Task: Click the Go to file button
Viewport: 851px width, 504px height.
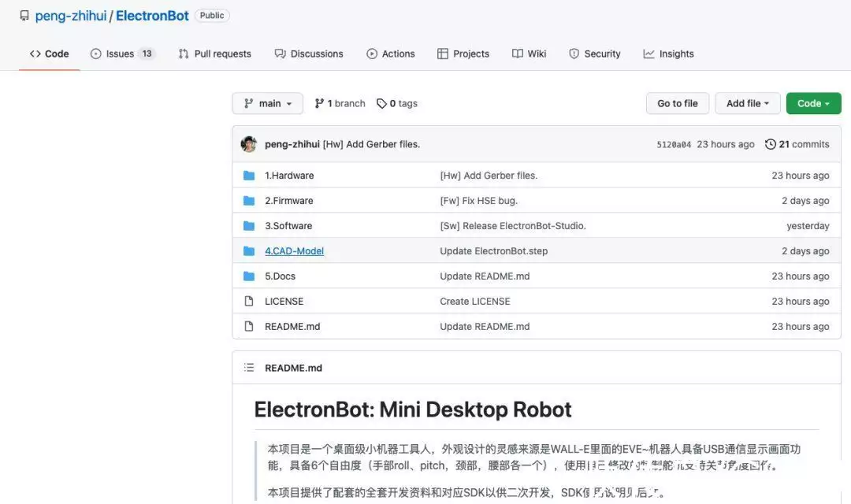Action: (678, 103)
